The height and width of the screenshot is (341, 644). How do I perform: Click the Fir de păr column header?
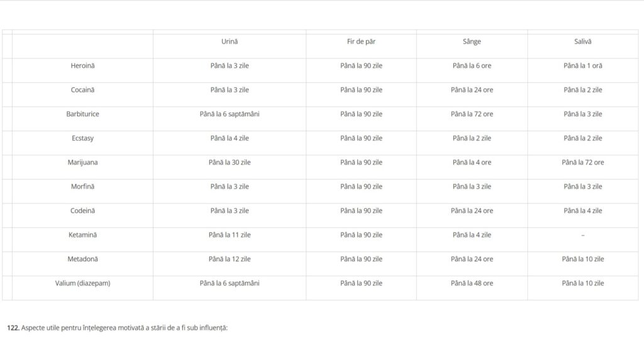tap(361, 41)
